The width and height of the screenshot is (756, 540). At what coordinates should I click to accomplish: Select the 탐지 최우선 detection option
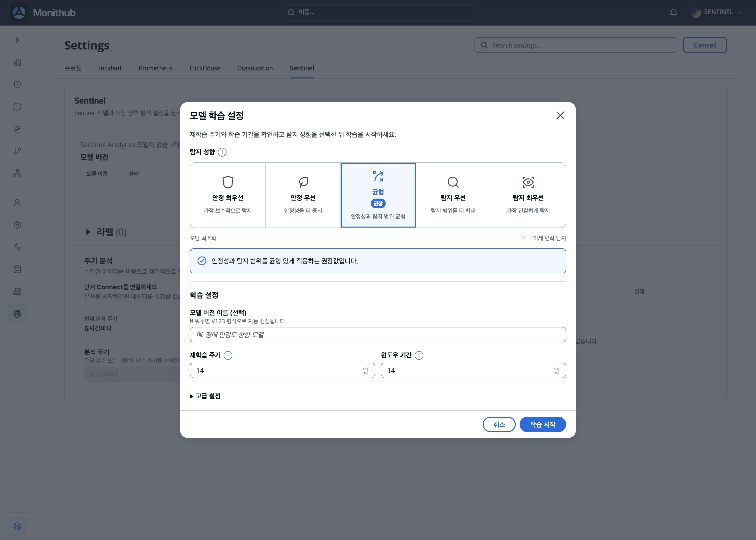(x=528, y=195)
